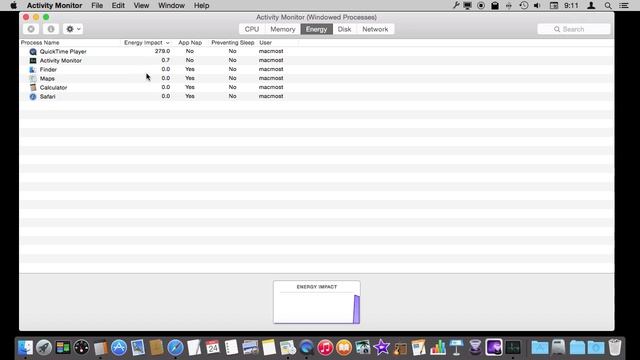Open Activity Monitor icon in the Dock
This screenshot has height=360, width=640.
[513, 348]
